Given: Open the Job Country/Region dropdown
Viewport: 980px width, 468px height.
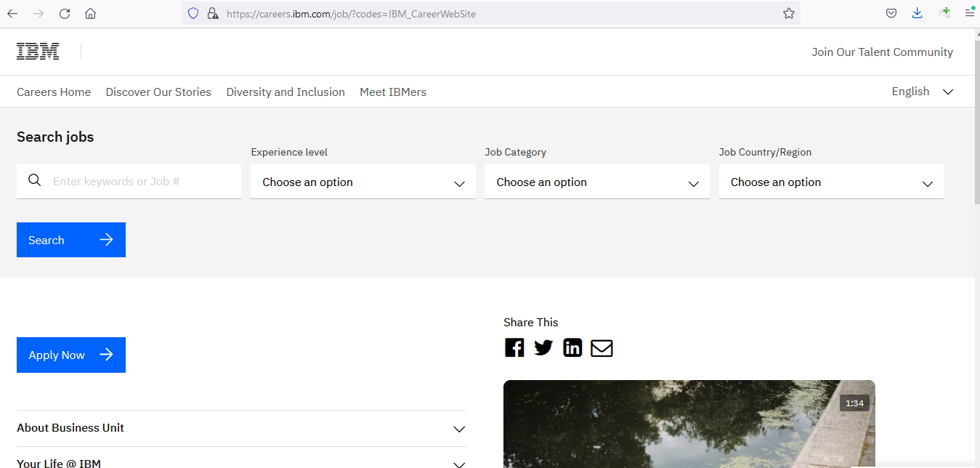Looking at the screenshot, I should point(831,182).
